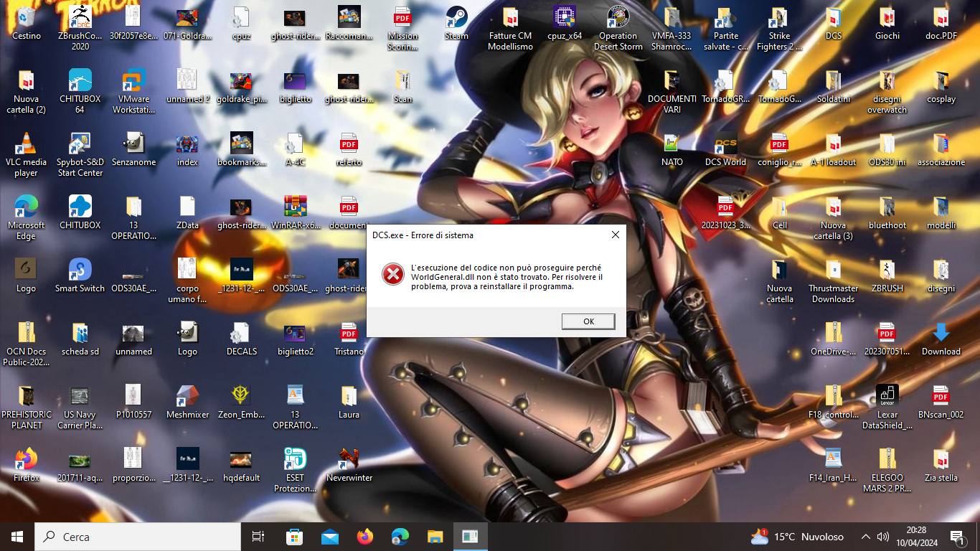980x551 pixels.
Task: Open Microsoft Store from the taskbar
Action: (294, 537)
